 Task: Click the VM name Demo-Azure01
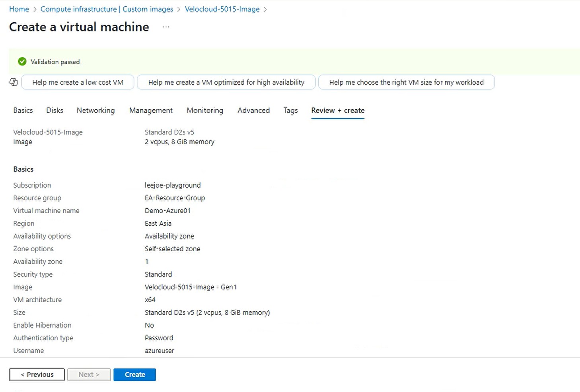pyautogui.click(x=168, y=211)
